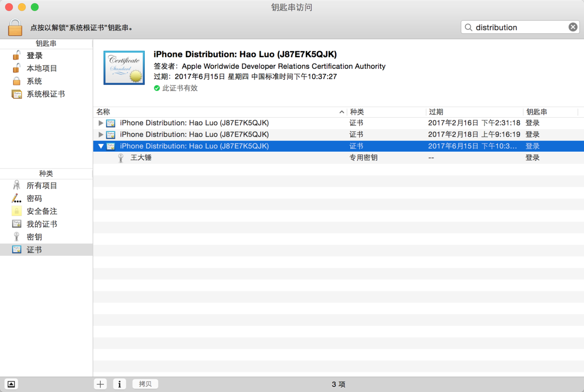Click the red window close button
This screenshot has width=584, height=392.
[x=9, y=7]
